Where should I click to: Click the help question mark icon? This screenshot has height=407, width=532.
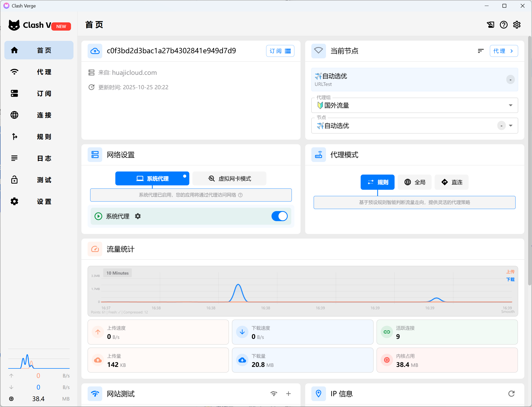tap(503, 25)
